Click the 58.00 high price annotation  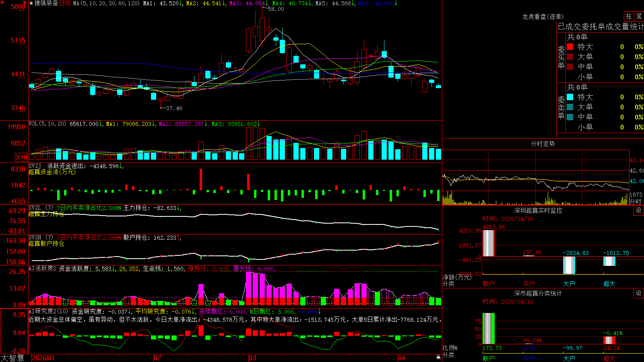point(276,9)
